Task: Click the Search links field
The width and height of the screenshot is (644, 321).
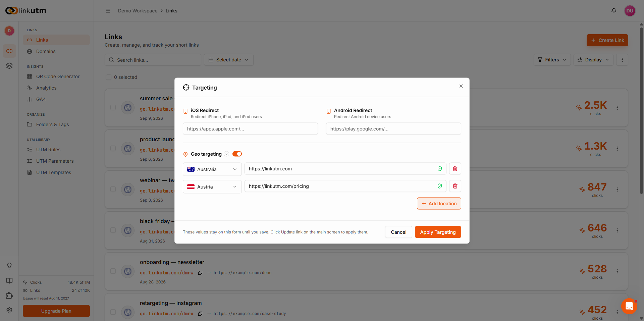Action: (x=153, y=60)
